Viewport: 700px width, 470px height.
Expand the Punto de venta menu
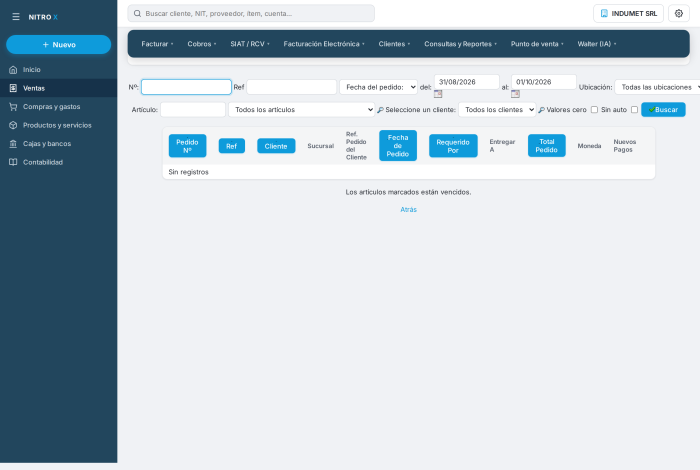pos(537,44)
